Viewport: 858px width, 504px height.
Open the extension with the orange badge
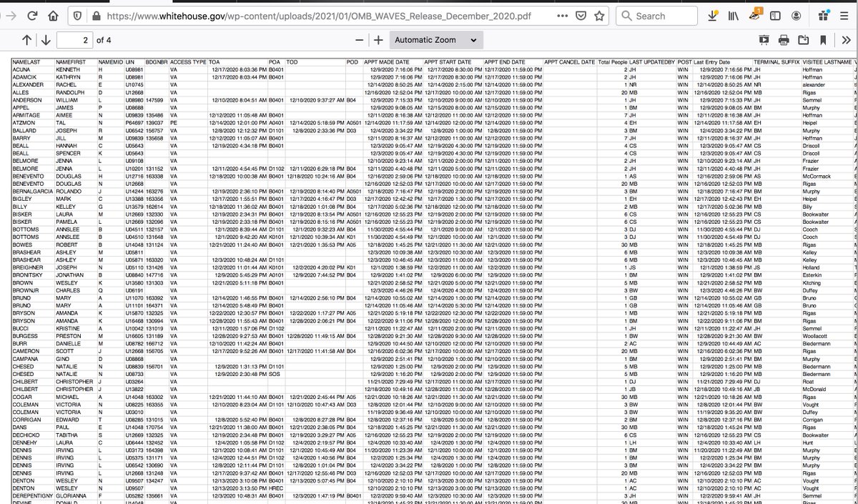[x=755, y=14]
